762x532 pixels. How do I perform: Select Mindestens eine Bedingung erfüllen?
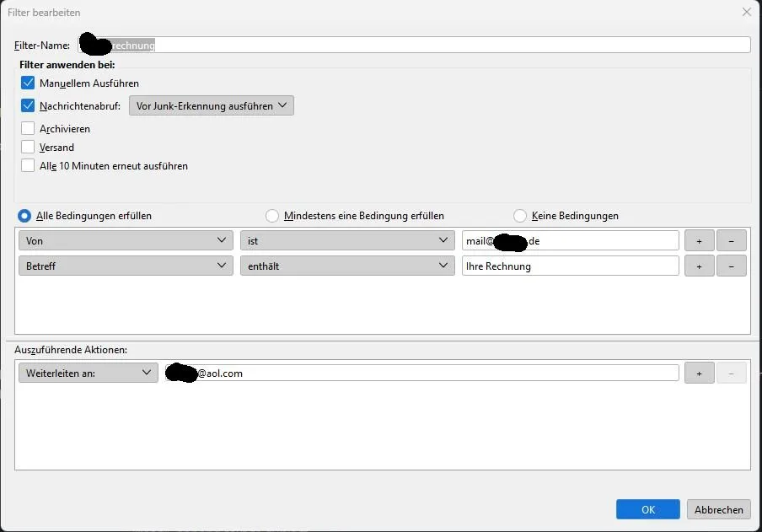tap(272, 216)
